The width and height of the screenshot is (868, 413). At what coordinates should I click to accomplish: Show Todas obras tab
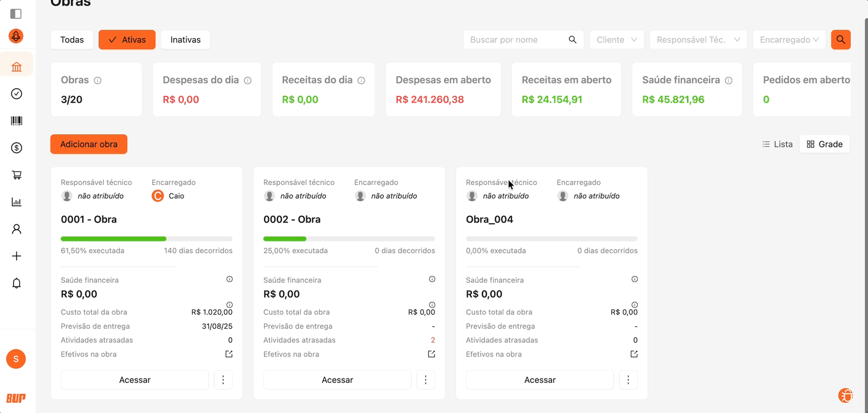pos(72,40)
